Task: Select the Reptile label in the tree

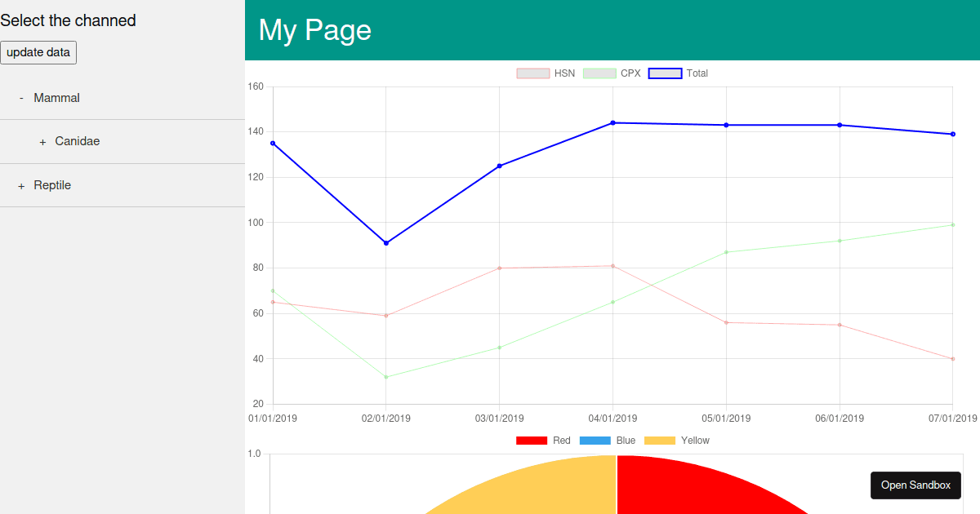Action: (x=52, y=185)
